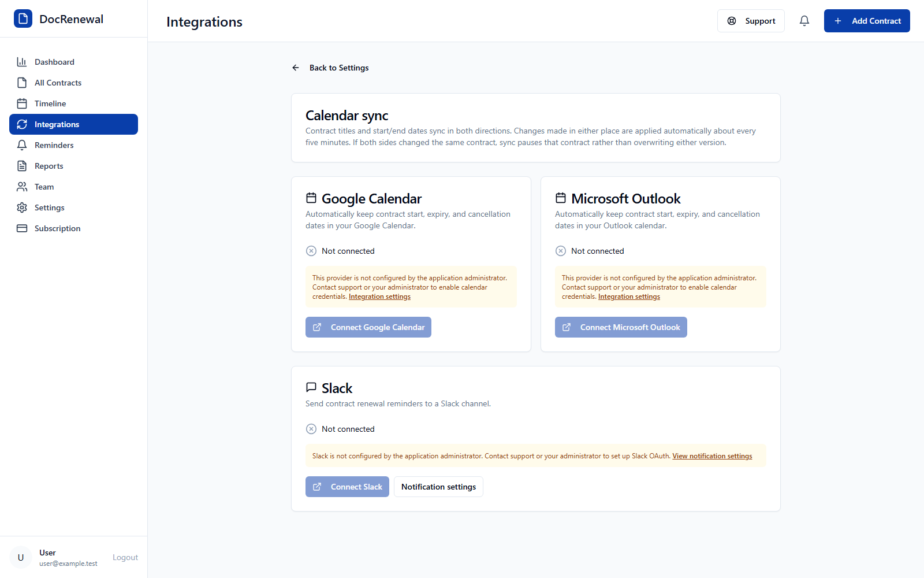924x578 pixels.
Task: Open Reminders from sidebar
Action: tap(73, 145)
